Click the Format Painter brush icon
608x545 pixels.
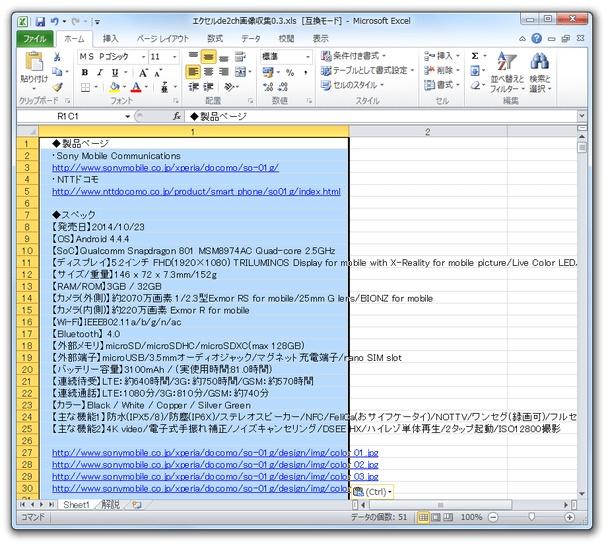pos(57,87)
